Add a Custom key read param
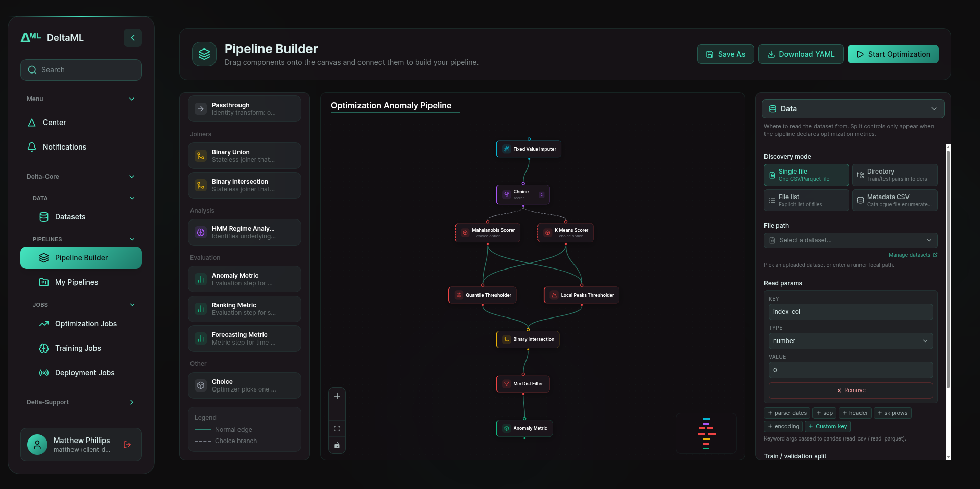Screen dimensions: 980x489 (x=827, y=426)
